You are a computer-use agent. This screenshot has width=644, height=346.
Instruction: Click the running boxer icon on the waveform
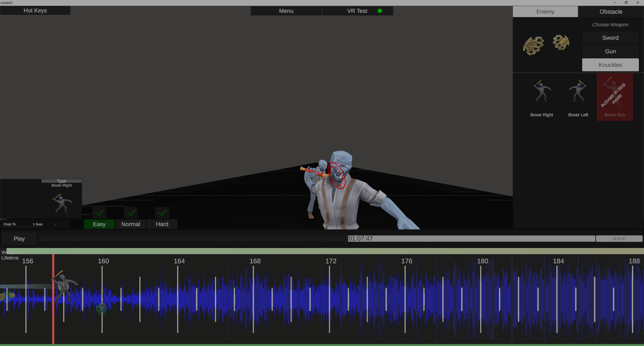pyautogui.click(x=101, y=309)
